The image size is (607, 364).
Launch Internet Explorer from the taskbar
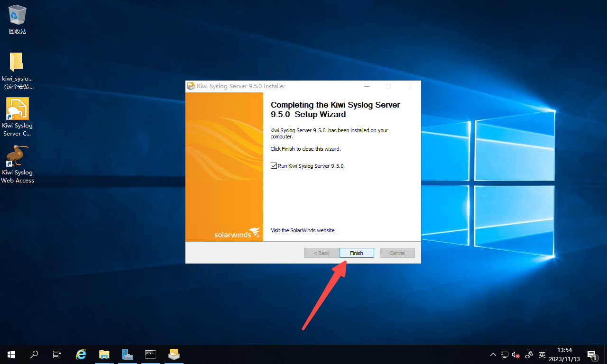pos(81,355)
